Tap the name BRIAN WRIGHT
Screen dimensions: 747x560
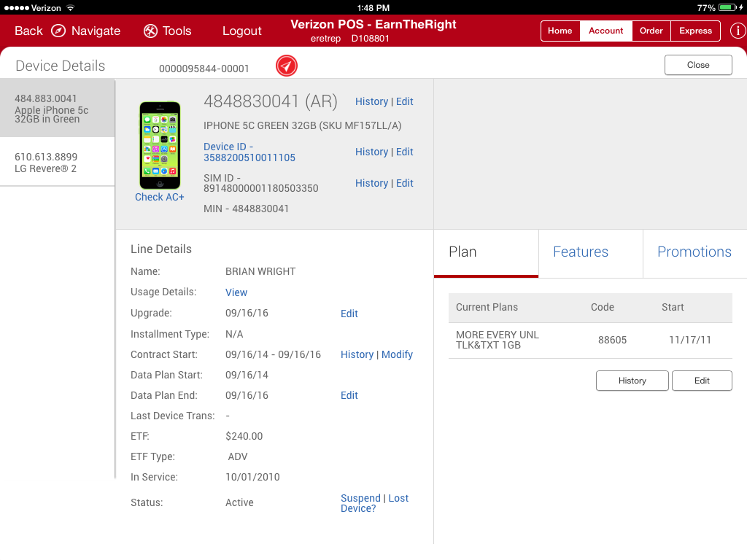click(x=260, y=271)
